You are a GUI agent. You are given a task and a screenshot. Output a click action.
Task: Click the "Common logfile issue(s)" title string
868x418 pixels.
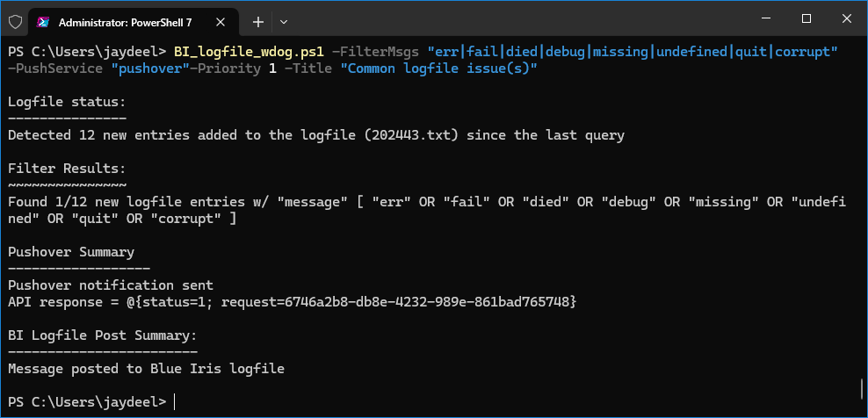click(442, 68)
